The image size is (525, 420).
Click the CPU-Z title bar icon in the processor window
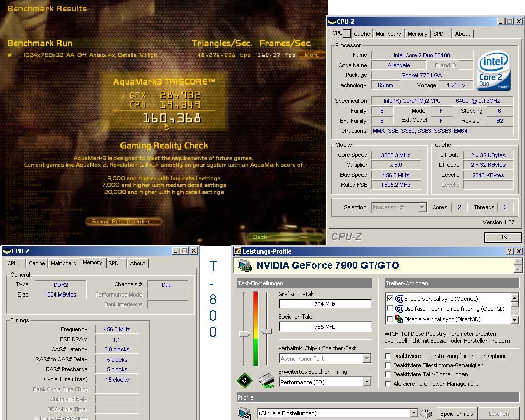pyautogui.click(x=332, y=22)
